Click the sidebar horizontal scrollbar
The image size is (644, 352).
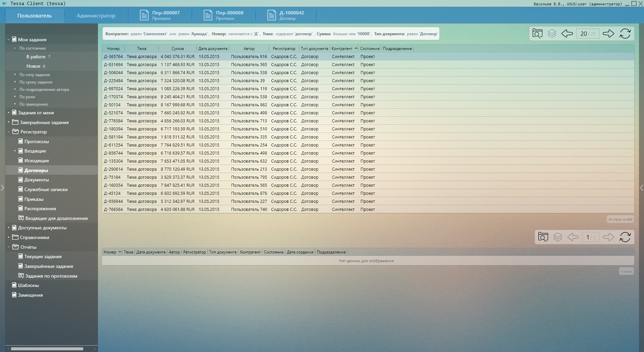(x=47, y=349)
